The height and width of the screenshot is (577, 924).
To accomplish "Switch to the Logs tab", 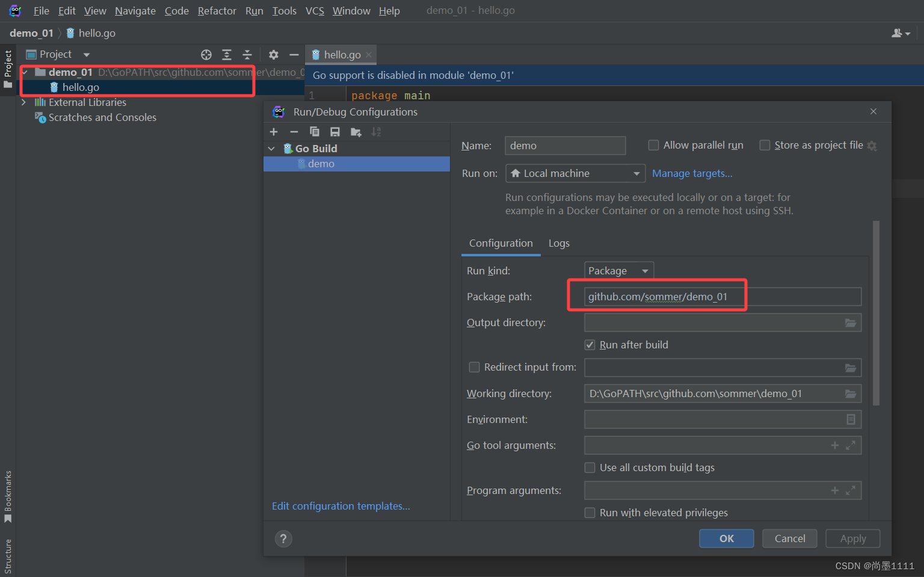I will pos(559,243).
